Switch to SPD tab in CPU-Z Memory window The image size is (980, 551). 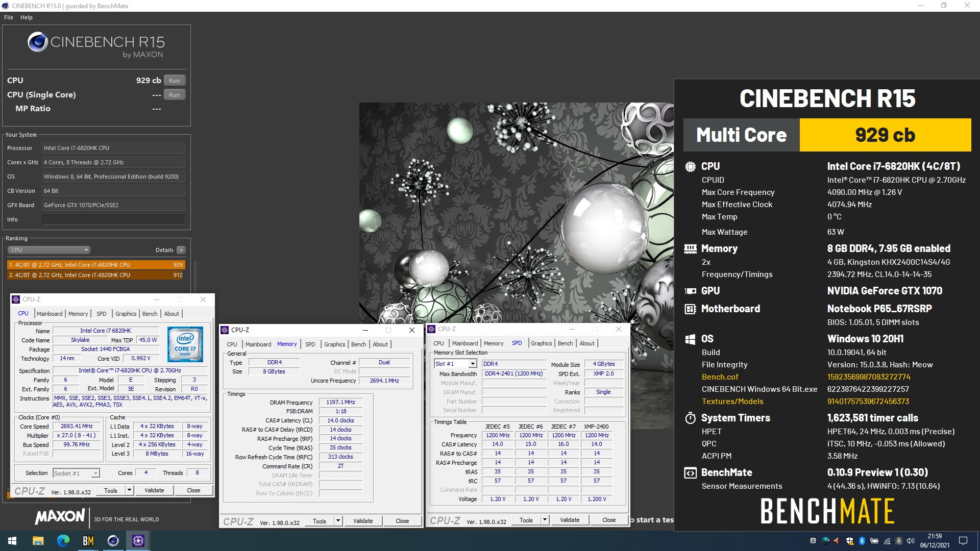[310, 344]
